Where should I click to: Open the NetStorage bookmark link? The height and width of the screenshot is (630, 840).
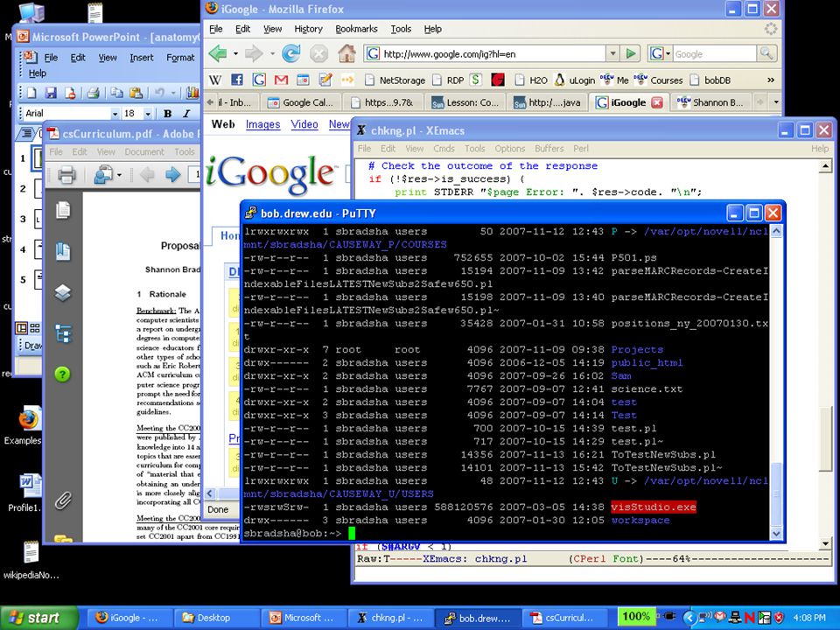pos(395,80)
